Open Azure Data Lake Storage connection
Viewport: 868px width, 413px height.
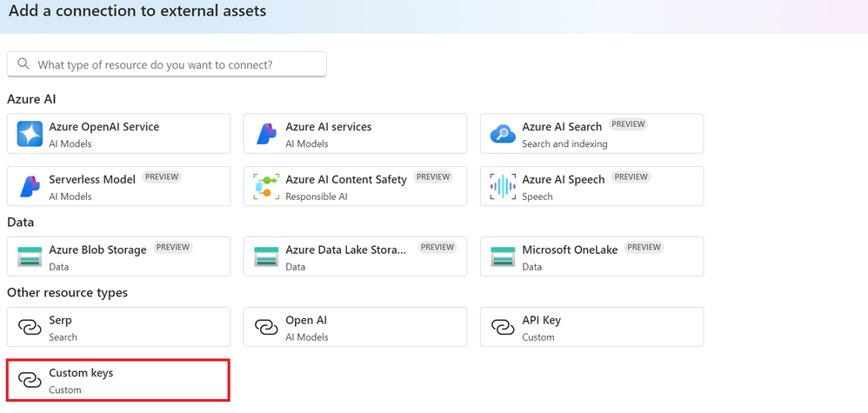[x=356, y=256]
